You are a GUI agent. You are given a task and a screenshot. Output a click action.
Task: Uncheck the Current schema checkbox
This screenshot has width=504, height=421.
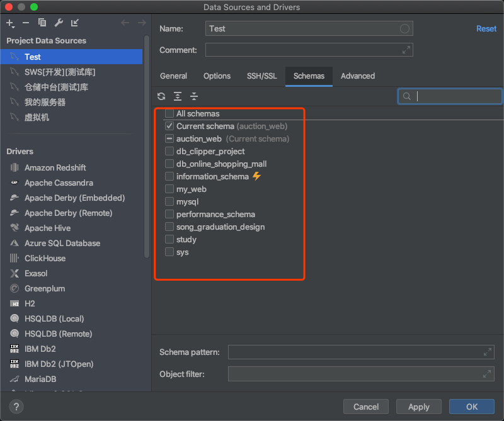pyautogui.click(x=169, y=126)
